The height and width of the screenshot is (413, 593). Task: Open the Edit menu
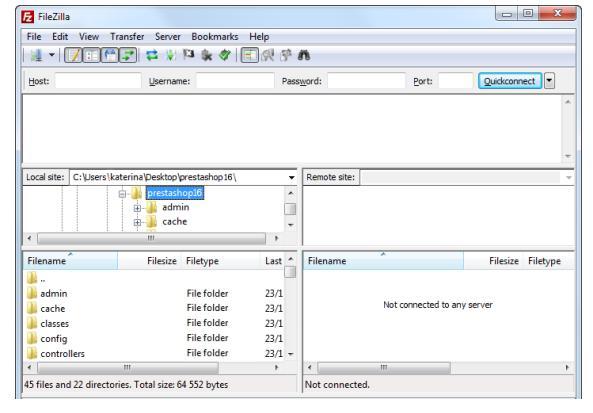[60, 37]
